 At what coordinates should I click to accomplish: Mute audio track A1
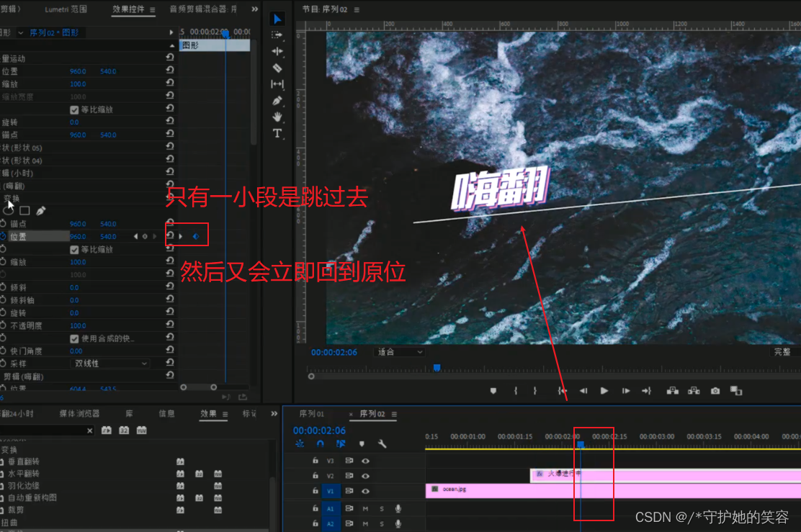(365, 508)
